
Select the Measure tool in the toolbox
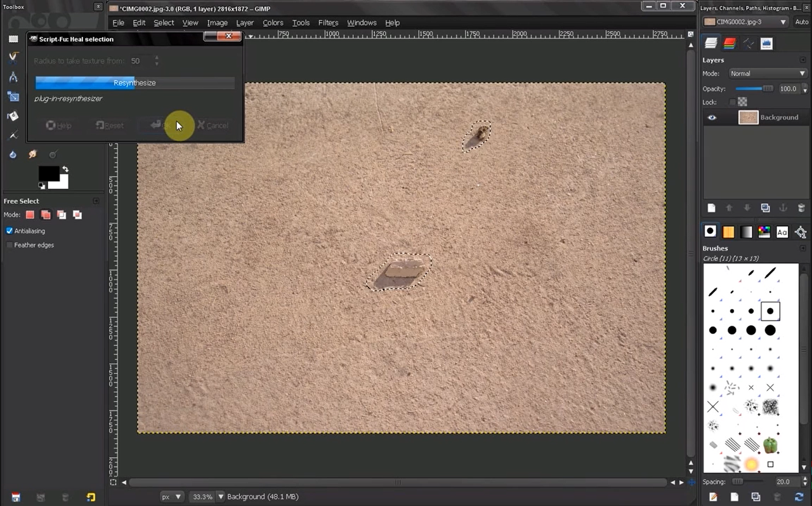tap(13, 77)
